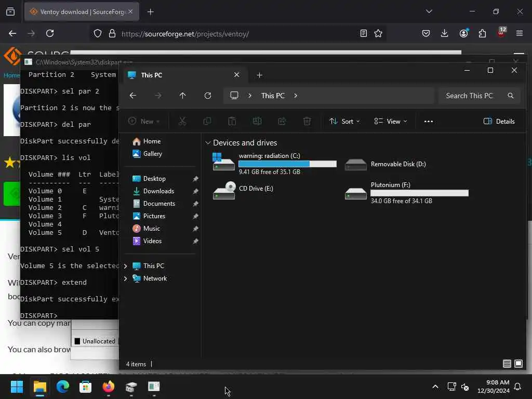Refresh the This PC view
The width and height of the screenshot is (532, 399).
click(208, 96)
